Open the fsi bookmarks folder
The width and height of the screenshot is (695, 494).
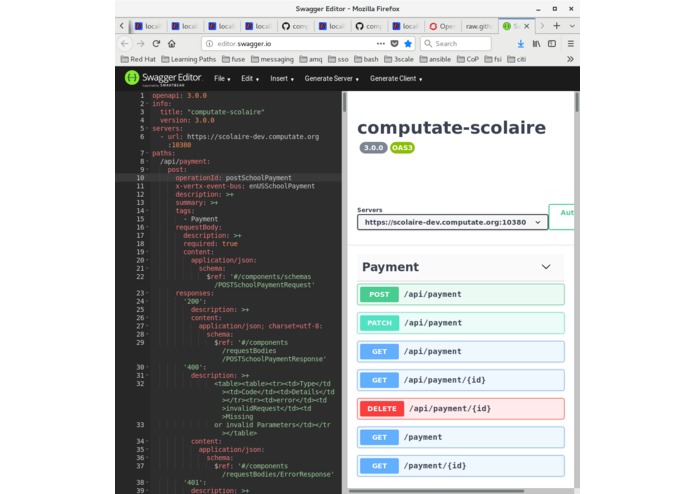[x=493, y=59]
